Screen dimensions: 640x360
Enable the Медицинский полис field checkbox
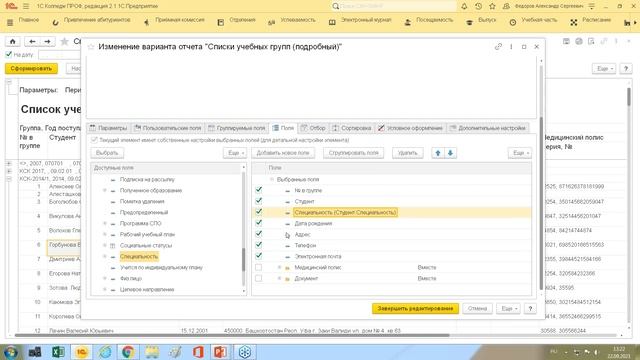point(259,267)
